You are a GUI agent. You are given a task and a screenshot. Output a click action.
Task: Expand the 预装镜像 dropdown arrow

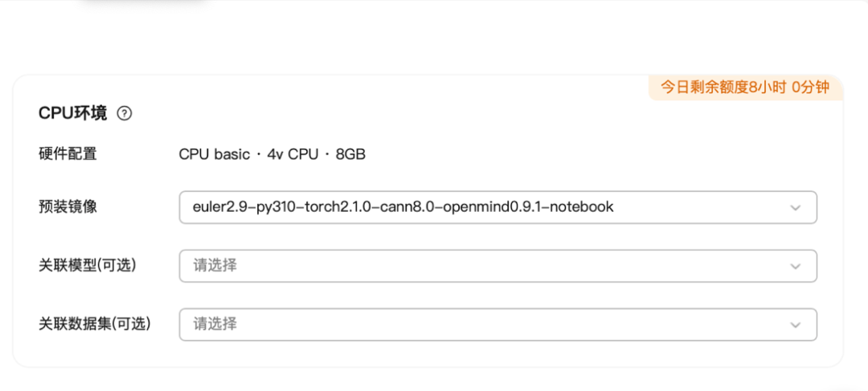tap(795, 207)
